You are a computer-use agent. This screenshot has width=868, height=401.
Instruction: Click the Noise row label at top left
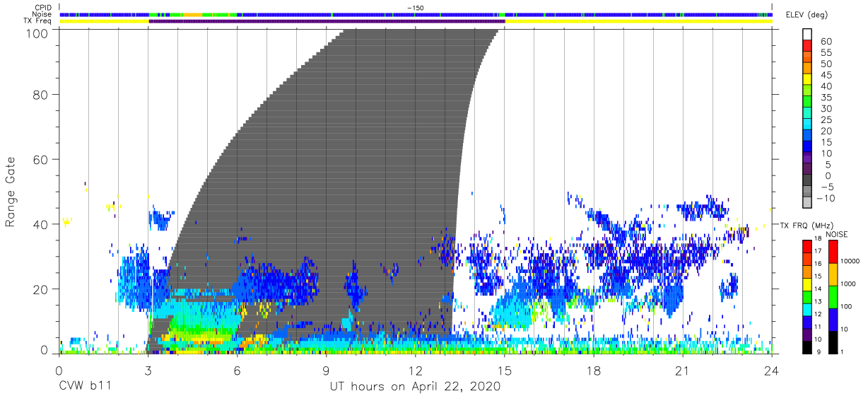[42, 14]
